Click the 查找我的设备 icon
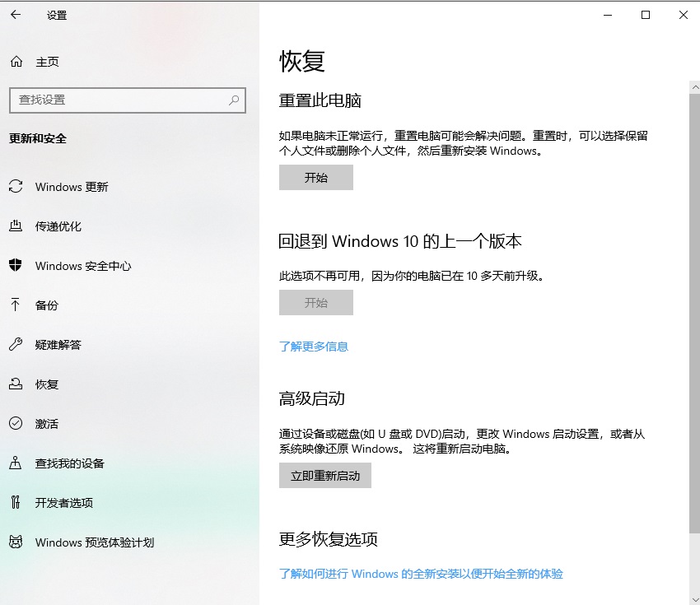Screen dimensions: 700x605 [x=15, y=463]
